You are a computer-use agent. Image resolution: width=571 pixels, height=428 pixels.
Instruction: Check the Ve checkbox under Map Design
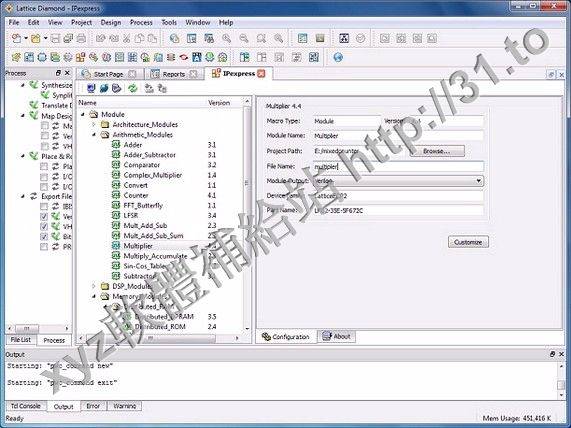[44, 136]
